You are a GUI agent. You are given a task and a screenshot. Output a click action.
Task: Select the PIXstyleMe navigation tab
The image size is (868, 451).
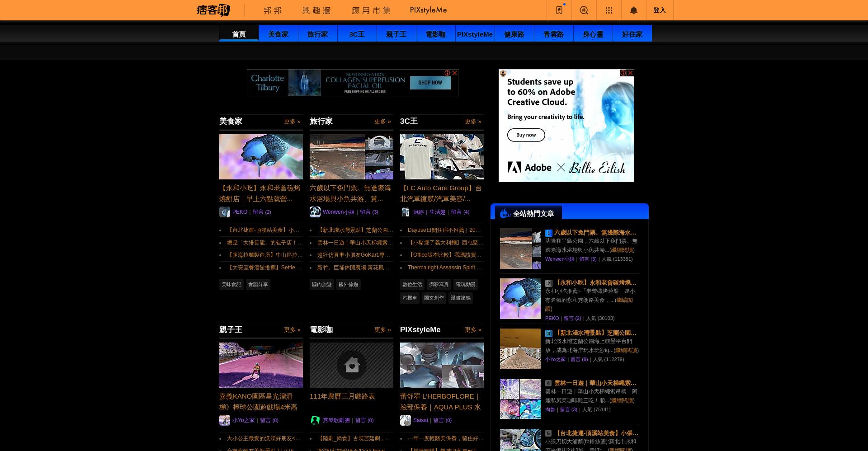click(x=475, y=34)
